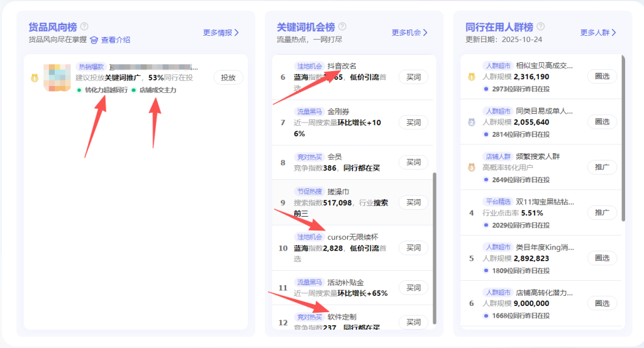The height and width of the screenshot is (348, 644).
Task: Click crowd list vertical scrollbar
Action: pos(623,138)
